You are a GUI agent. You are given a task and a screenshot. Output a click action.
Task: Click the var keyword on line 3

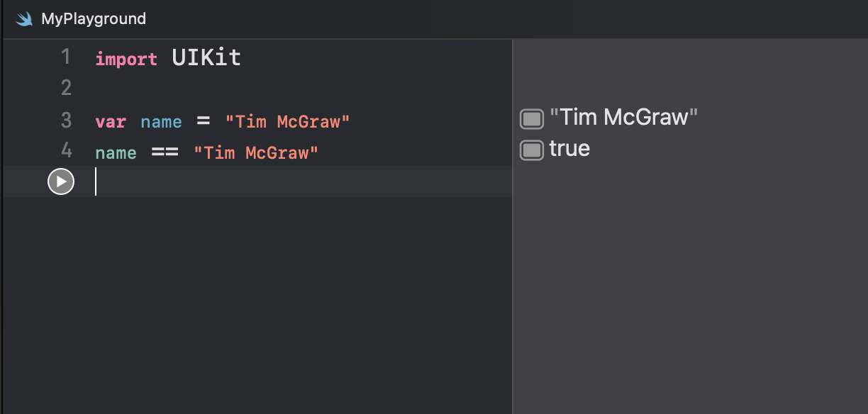coord(111,122)
